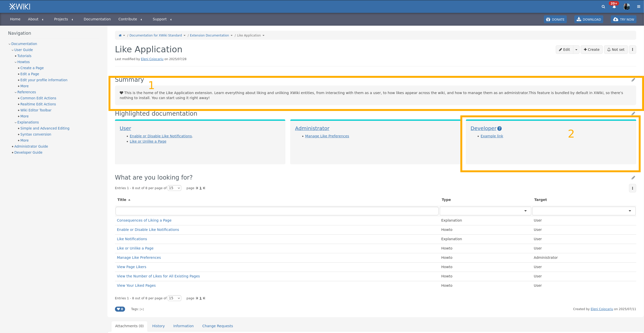This screenshot has width=644, height=333.
Task: Open Administrator Guide in navigation tree
Action: coord(31,146)
